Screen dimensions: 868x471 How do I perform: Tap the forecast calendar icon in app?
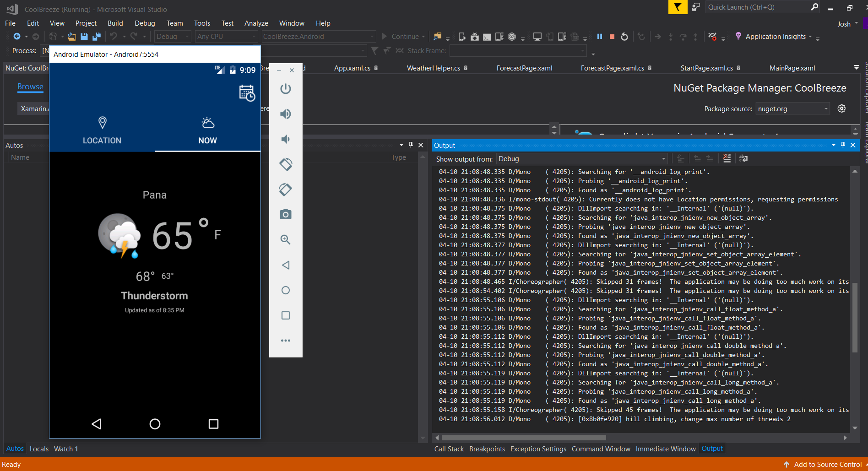[x=247, y=93]
